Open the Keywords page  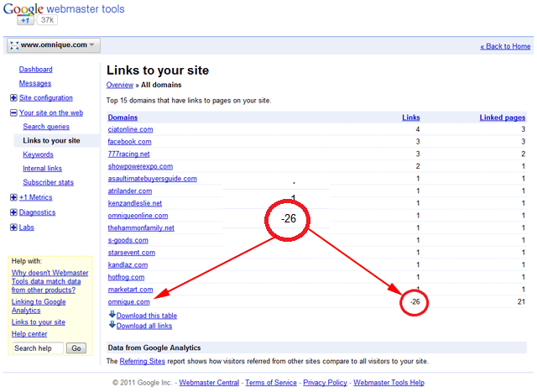[x=38, y=154]
